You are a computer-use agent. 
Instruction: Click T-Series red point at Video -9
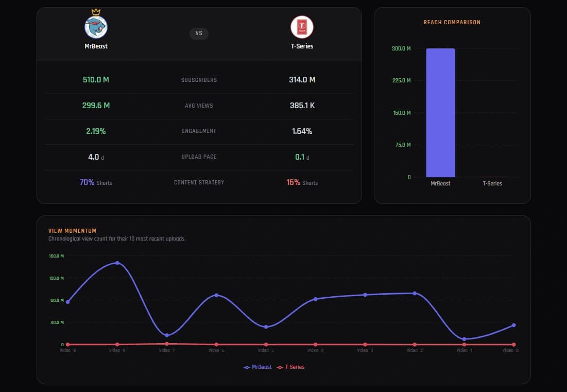coord(67,345)
